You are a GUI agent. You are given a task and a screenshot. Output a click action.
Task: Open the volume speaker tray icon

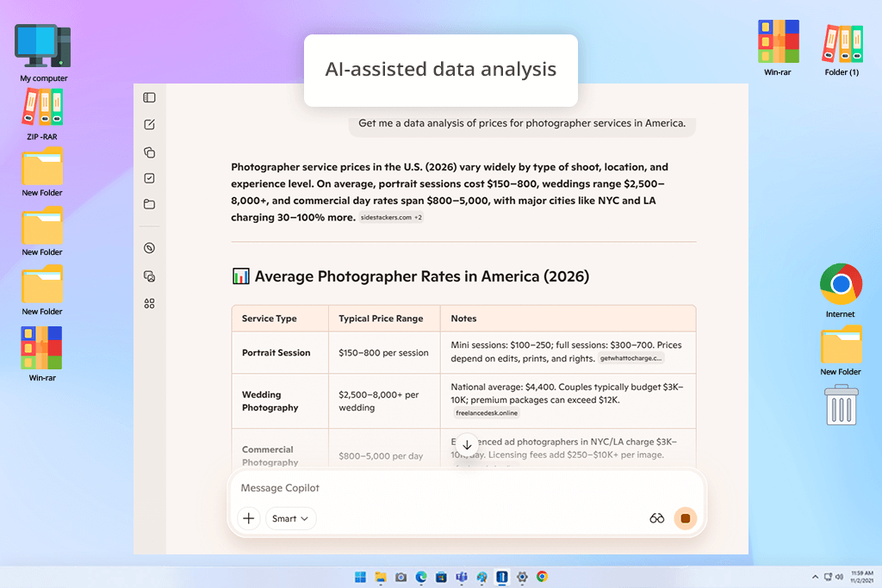coord(839,577)
